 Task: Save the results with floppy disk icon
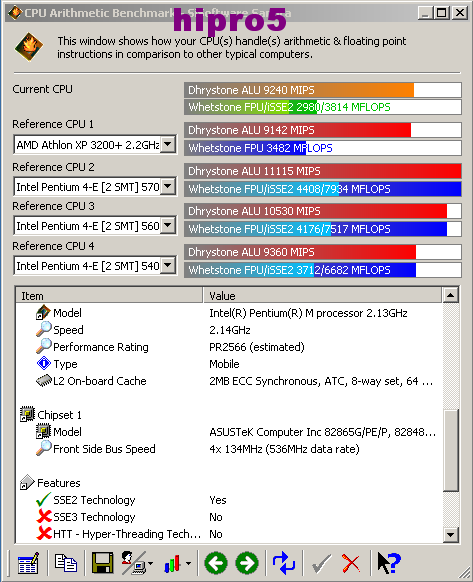[x=102, y=563]
